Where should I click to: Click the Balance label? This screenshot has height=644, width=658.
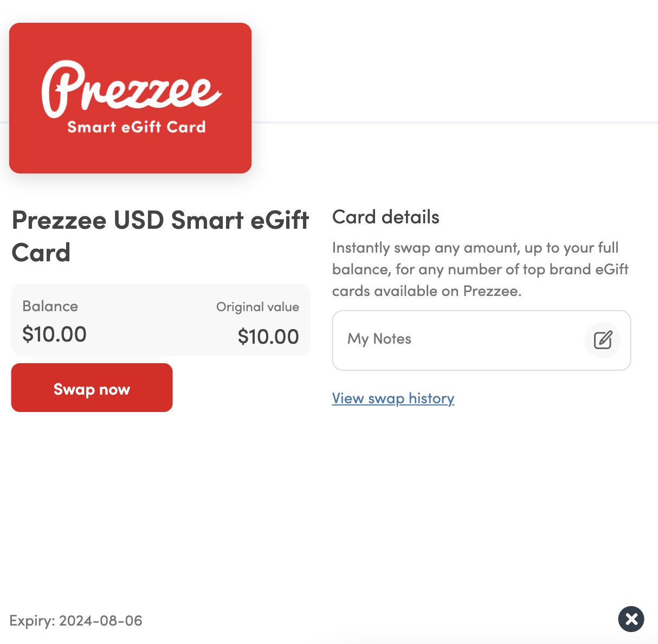click(x=50, y=306)
